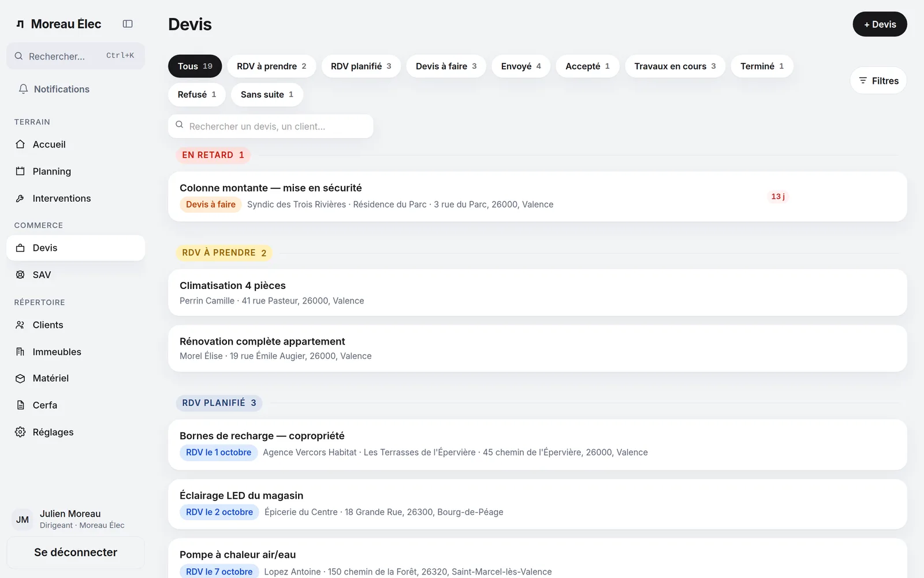Click the Devis briefcase icon in the sidebar
Screen dimensions: 924x578
pyautogui.click(x=20, y=248)
